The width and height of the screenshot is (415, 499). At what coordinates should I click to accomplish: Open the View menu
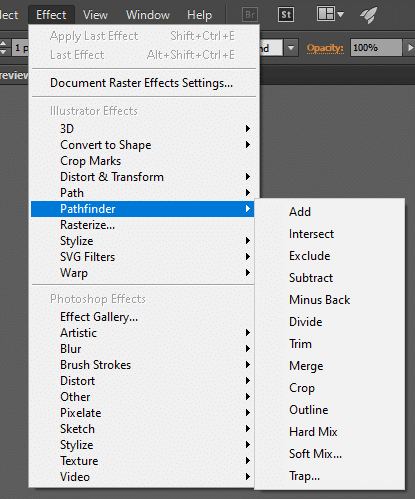[x=95, y=15]
